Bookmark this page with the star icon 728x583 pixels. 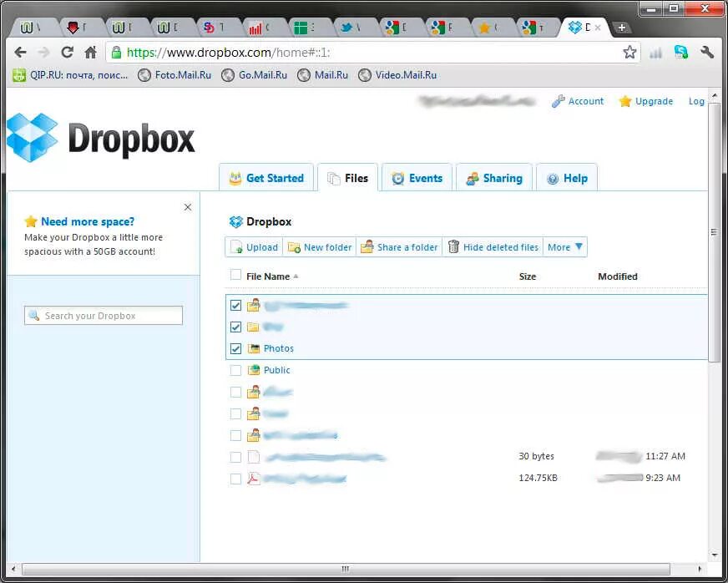tap(629, 52)
